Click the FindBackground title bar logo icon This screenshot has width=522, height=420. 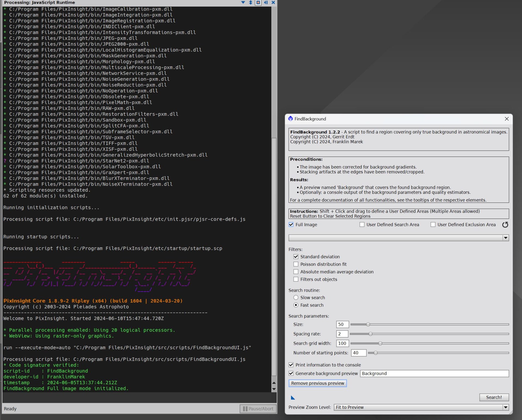pos(291,119)
